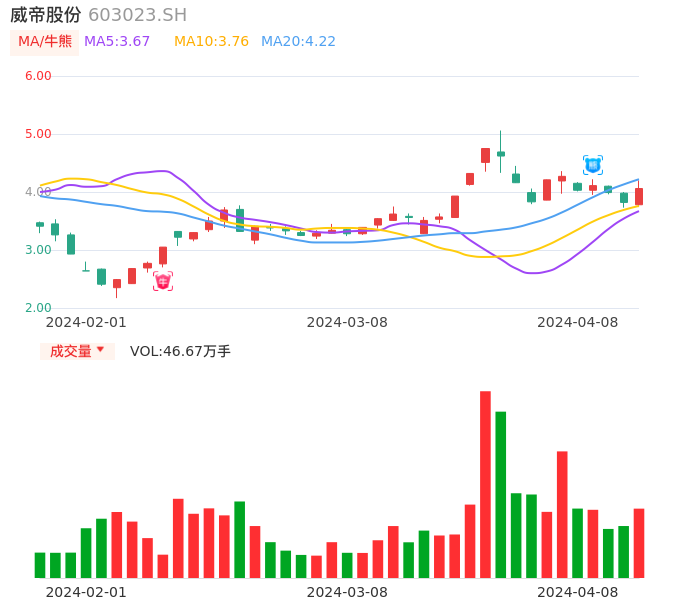This screenshot has height=606, width=686.
Task: Click the tallest red volume bar
Action: tap(485, 484)
